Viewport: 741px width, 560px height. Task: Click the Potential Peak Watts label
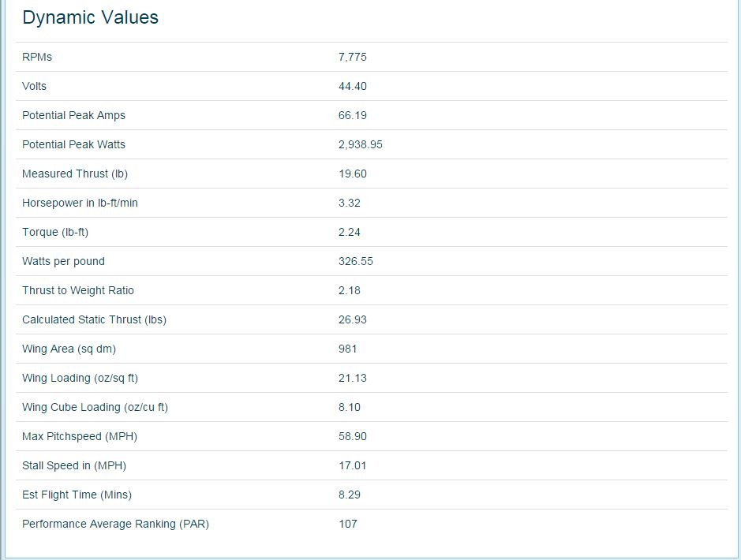coord(73,144)
